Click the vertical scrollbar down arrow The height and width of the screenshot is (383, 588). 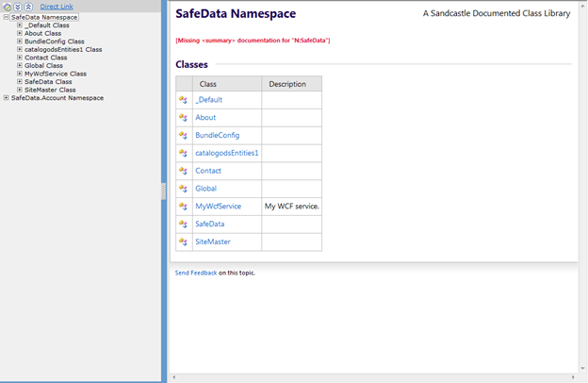click(x=582, y=368)
